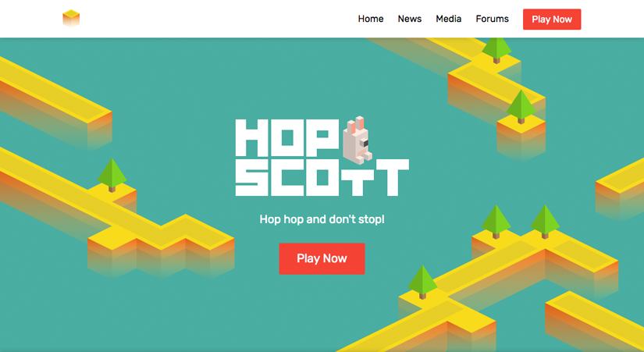Click the tree partly hidden under the nav bar
The image size is (644, 352).
pyautogui.click(x=496, y=50)
